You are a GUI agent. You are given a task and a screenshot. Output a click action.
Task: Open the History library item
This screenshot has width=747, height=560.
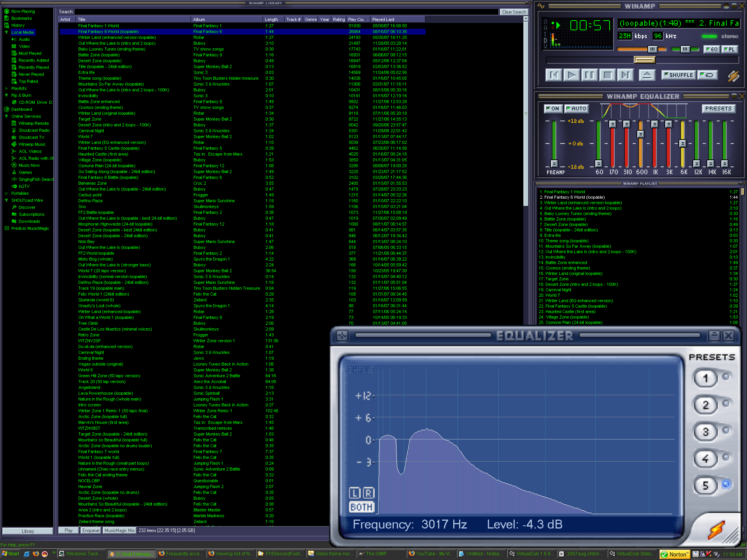tap(18, 25)
